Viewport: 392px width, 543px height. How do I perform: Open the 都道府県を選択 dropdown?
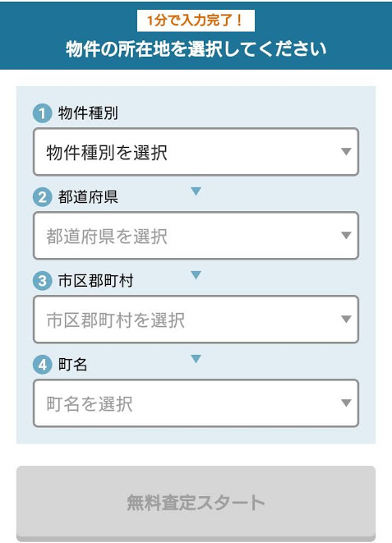point(196,236)
